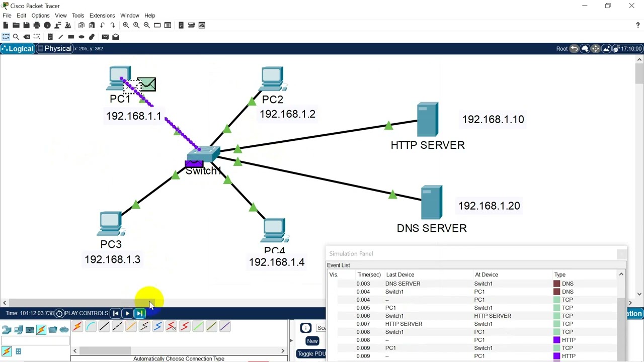Choose the Inspect magnifier tool
Viewport: 644px width, 362px height.
click(x=16, y=37)
